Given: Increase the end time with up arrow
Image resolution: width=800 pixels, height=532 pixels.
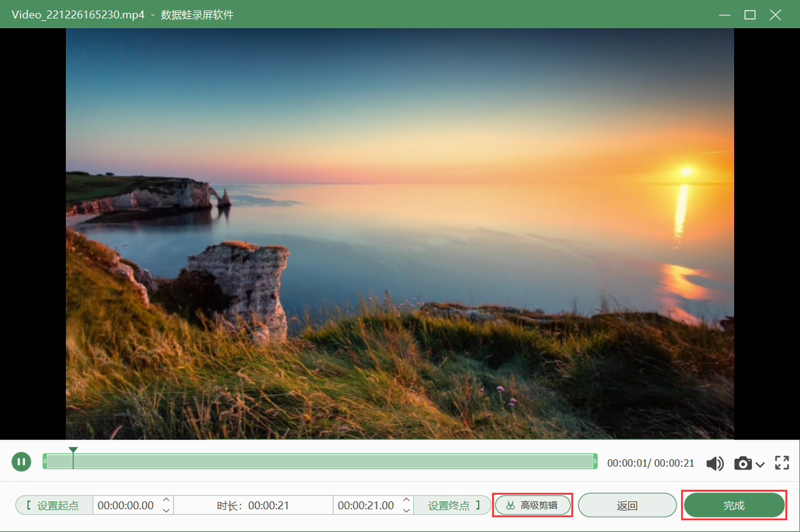Looking at the screenshot, I should (407, 501).
